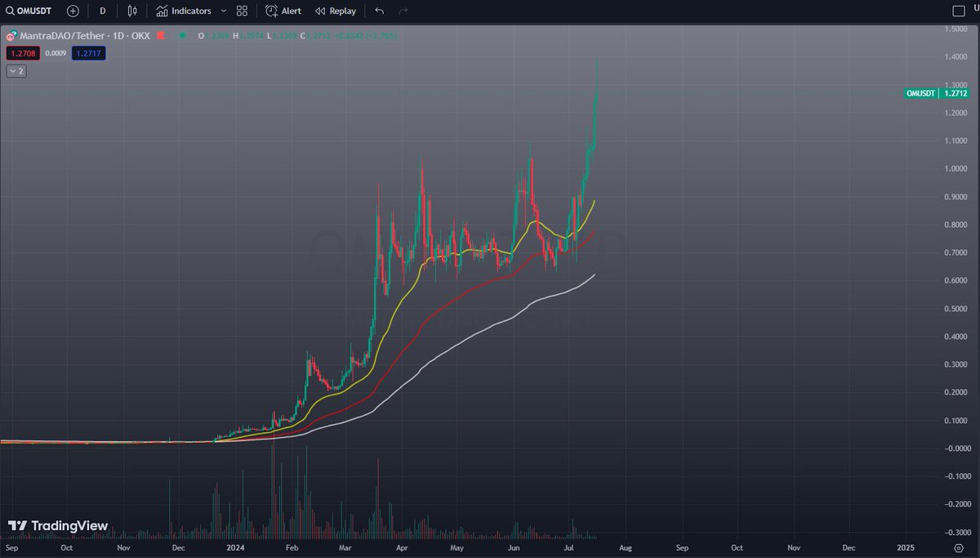This screenshot has height=558, width=980.
Task: Click the 0.0009 spread value
Action: click(x=54, y=53)
